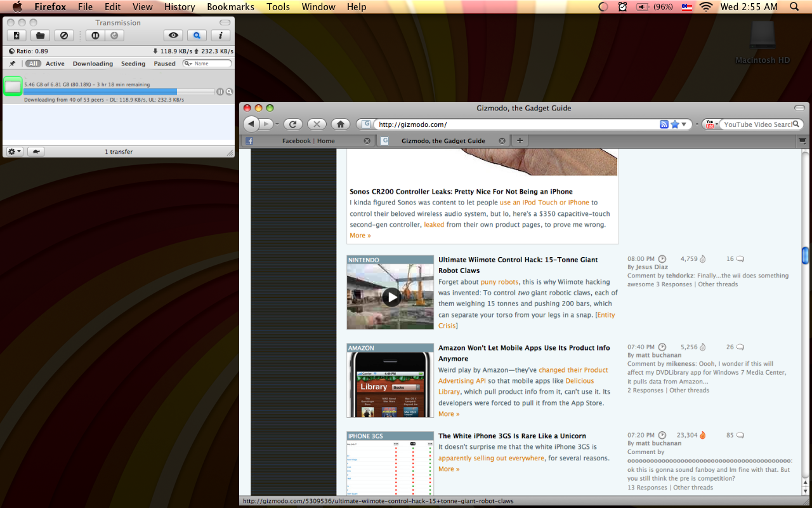Close the Facebook | Home tab
The image size is (812, 508).
[367, 141]
